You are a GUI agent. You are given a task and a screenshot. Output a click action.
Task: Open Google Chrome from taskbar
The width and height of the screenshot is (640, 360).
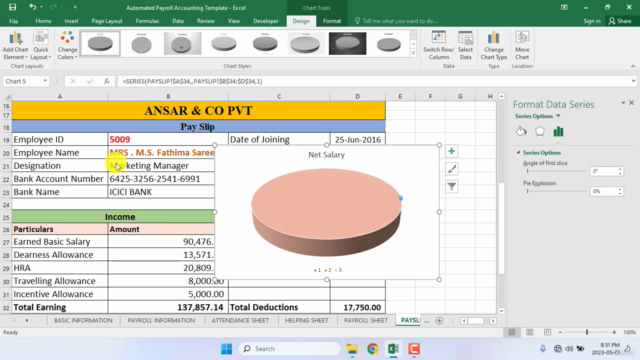tap(372, 349)
